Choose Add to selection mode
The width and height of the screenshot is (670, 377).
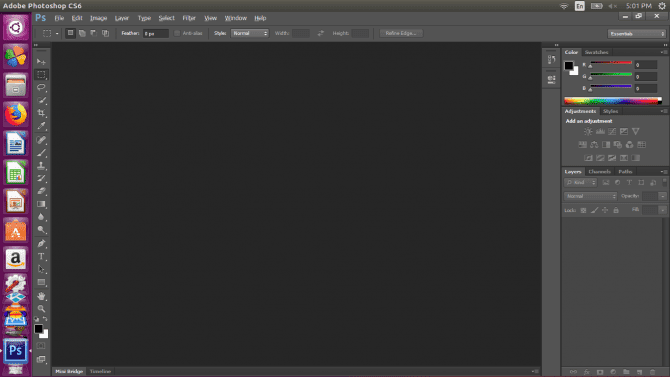pyautogui.click(x=82, y=33)
